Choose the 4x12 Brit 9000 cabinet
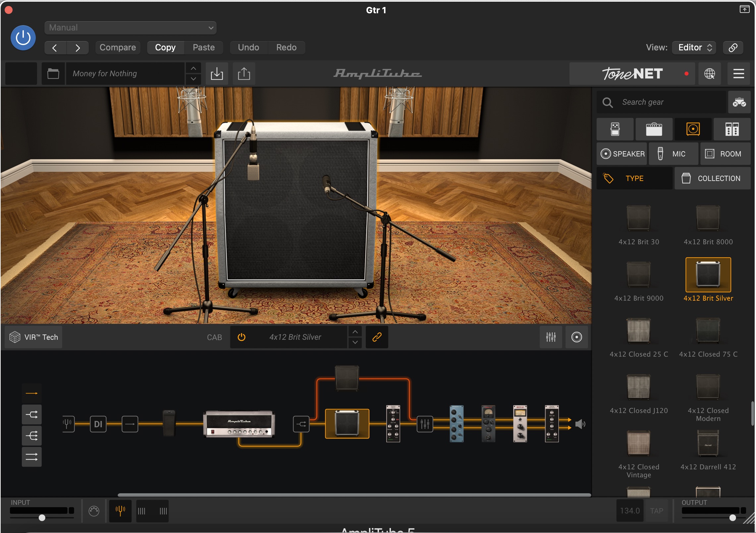 tap(639, 282)
